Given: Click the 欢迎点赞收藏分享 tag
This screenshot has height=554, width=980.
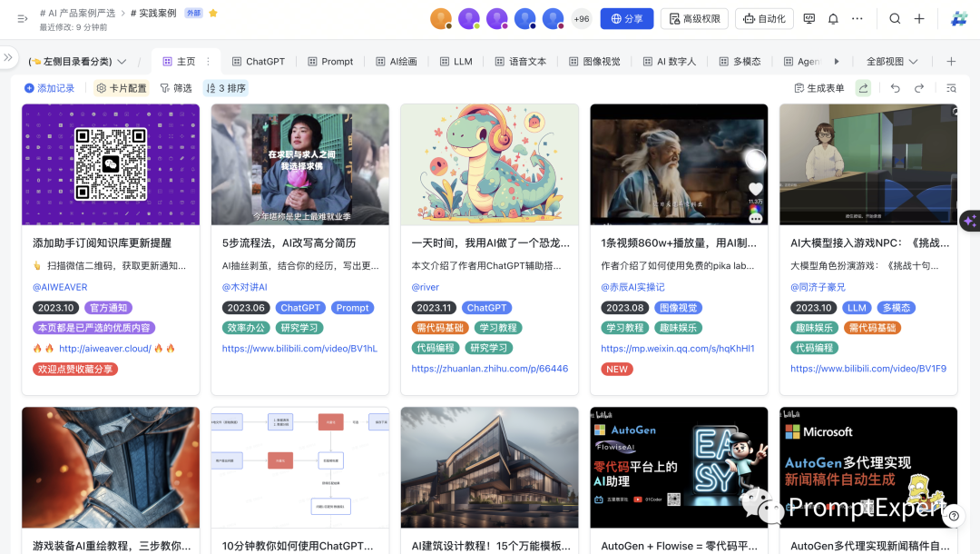Looking at the screenshot, I should pos(75,369).
